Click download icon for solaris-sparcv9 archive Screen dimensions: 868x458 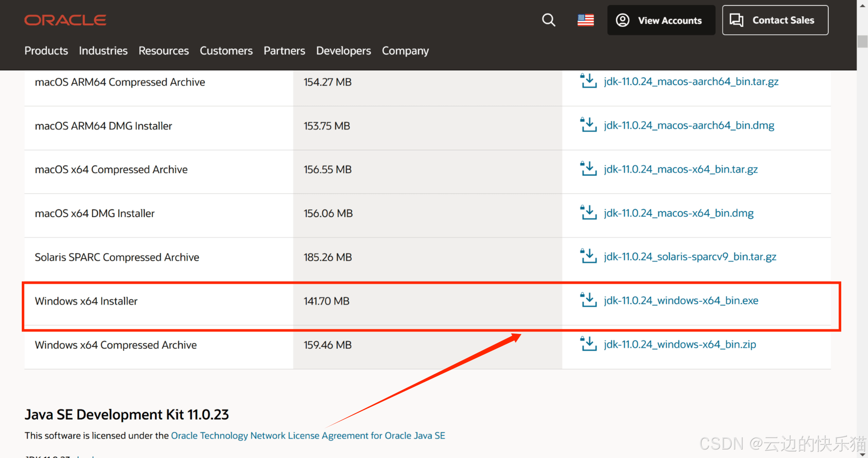tap(588, 256)
